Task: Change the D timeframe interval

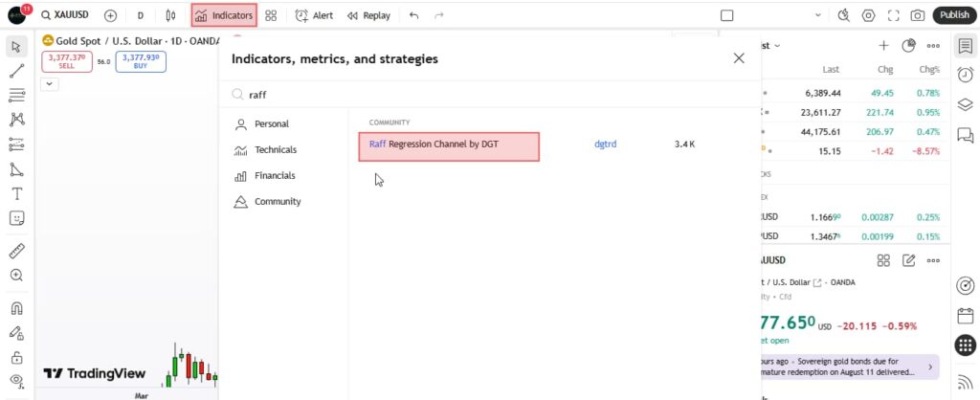Action: [140, 15]
